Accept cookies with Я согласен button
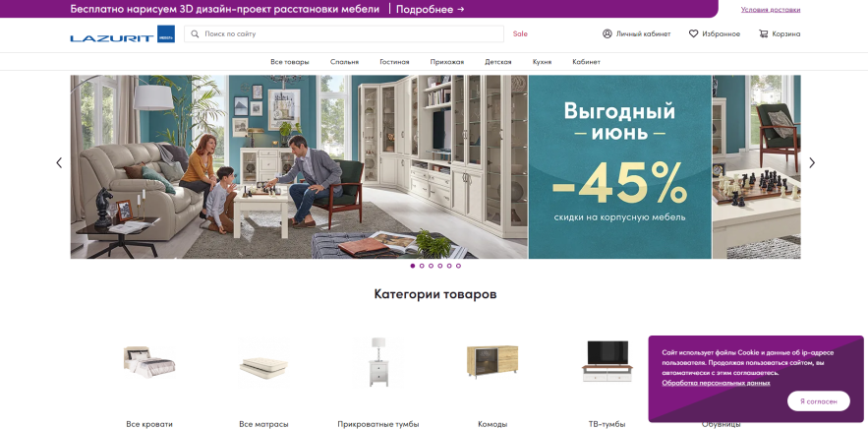The width and height of the screenshot is (868, 429). [x=818, y=400]
